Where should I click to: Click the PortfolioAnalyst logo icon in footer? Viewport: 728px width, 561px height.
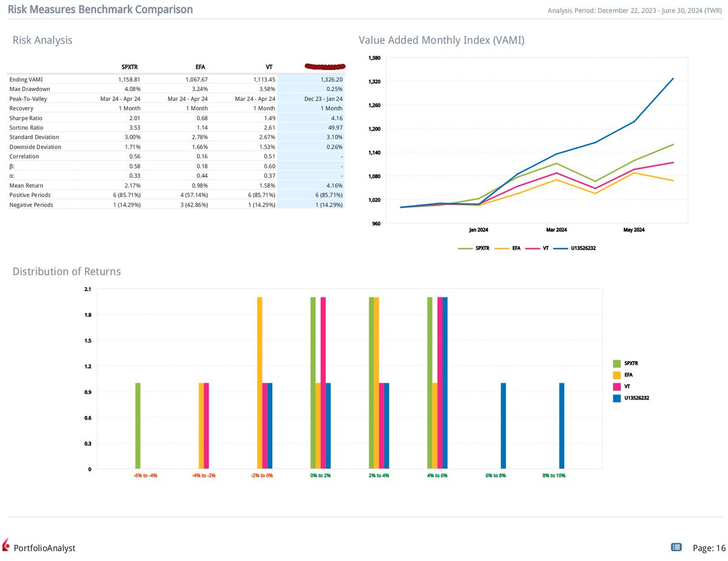point(6,544)
